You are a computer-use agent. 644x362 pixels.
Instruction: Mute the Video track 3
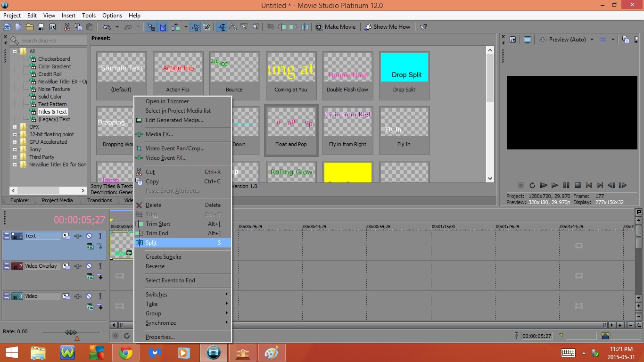pos(89,296)
